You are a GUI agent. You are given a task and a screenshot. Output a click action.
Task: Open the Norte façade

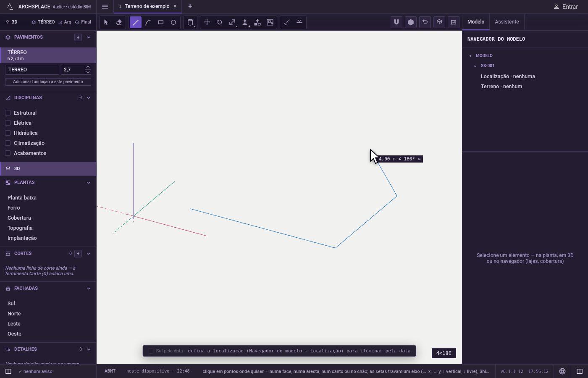coord(14,314)
